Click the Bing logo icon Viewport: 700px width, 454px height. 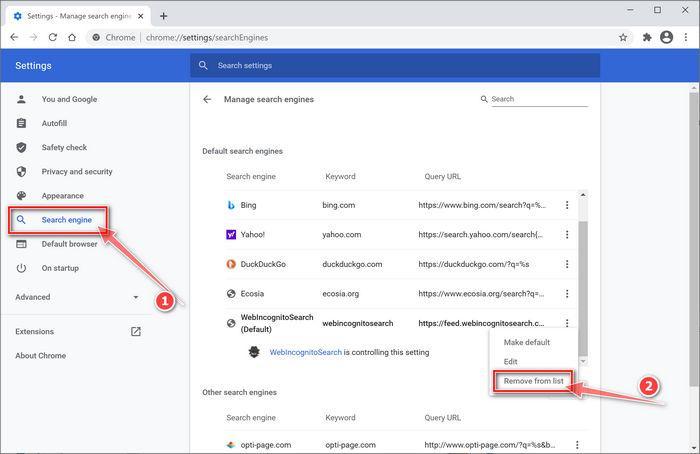(x=231, y=205)
